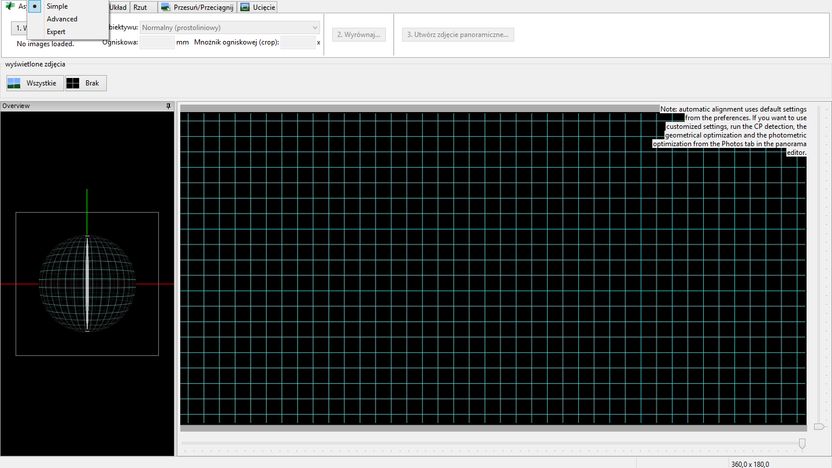Click the Ucięcie crop tab icon
The height and width of the screenshot is (468, 832).
pos(245,7)
